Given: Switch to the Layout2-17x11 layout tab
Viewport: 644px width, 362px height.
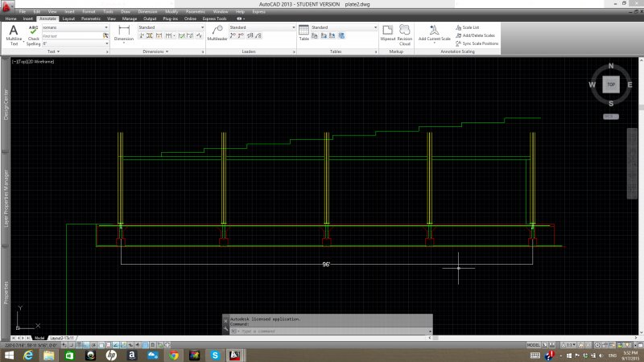Looking at the screenshot, I should [x=62, y=338].
